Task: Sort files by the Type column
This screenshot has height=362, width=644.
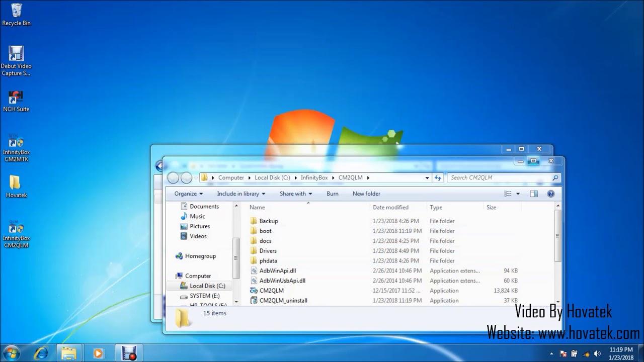Action: tap(455, 207)
